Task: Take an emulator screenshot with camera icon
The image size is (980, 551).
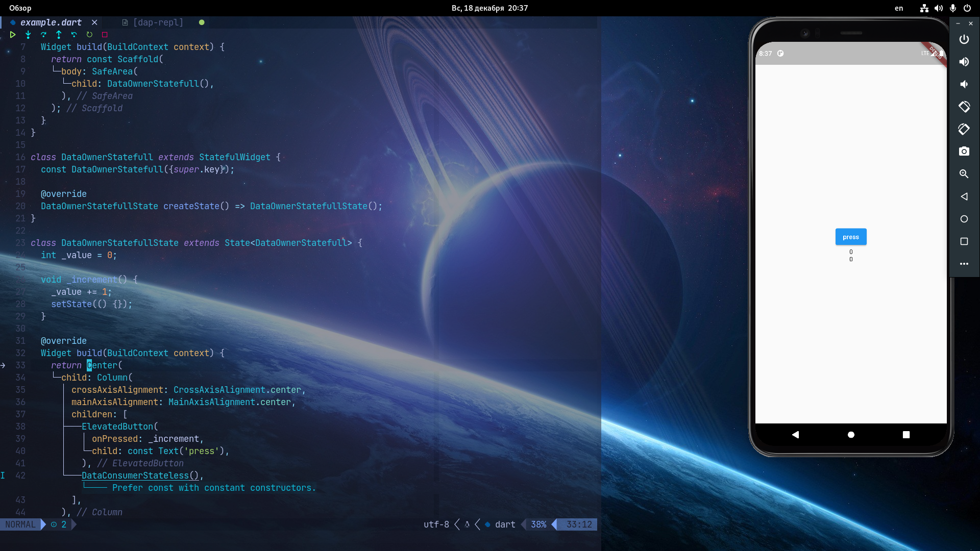Action: (x=964, y=152)
